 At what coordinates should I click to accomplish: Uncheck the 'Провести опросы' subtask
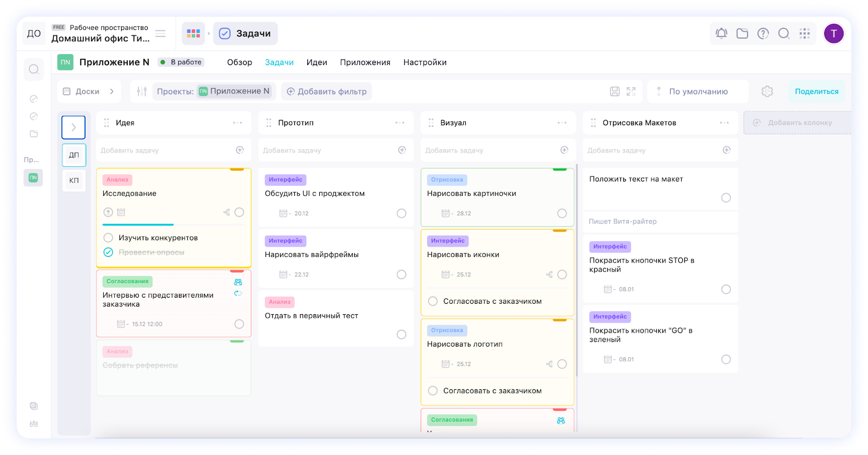[108, 252]
